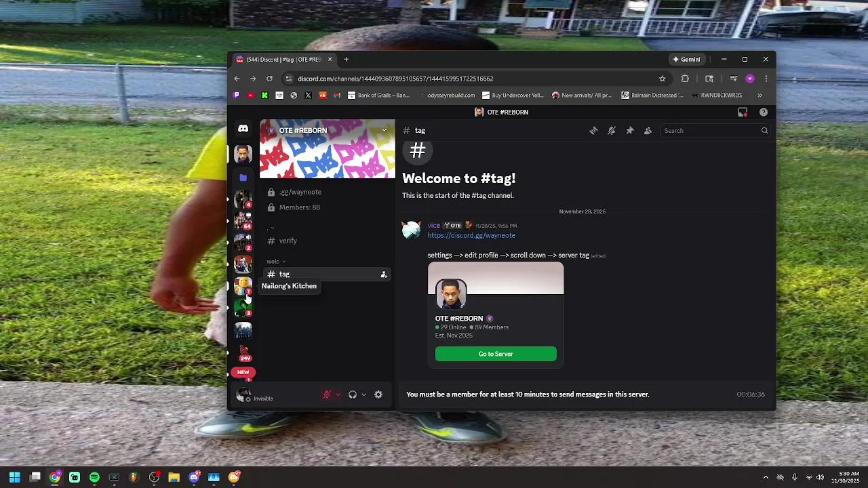Select the Discord #tag browser tab
This screenshot has width=868, height=488.
pos(283,60)
